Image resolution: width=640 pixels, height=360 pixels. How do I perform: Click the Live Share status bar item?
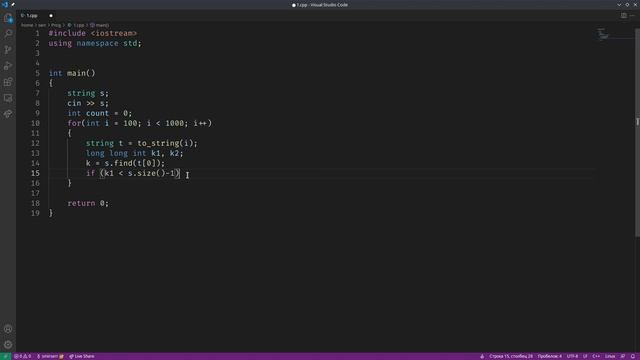(82, 356)
